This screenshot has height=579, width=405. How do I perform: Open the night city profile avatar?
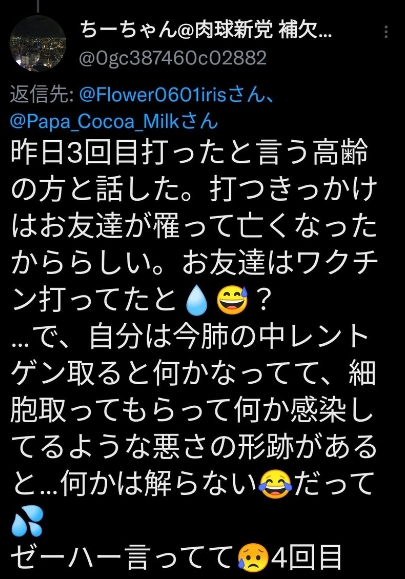(38, 44)
